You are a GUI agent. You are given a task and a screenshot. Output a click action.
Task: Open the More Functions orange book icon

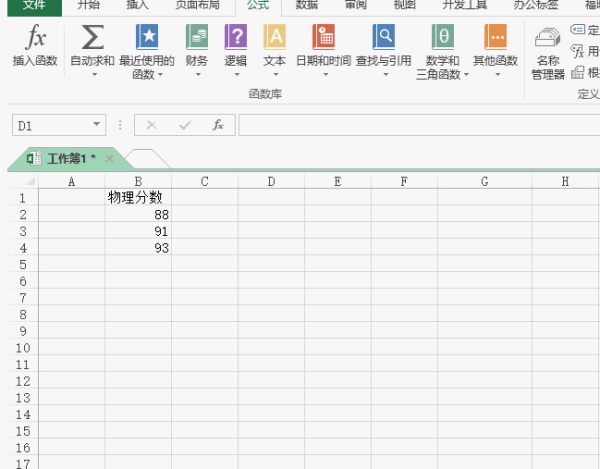click(496, 37)
